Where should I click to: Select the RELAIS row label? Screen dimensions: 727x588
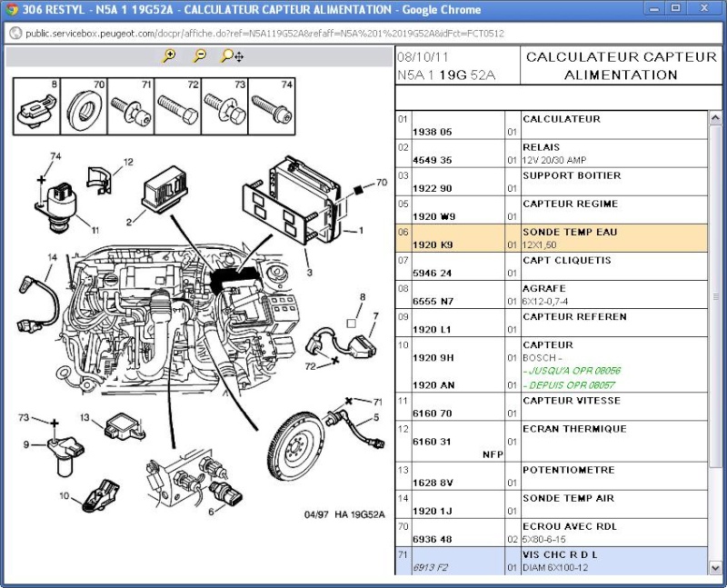point(541,147)
